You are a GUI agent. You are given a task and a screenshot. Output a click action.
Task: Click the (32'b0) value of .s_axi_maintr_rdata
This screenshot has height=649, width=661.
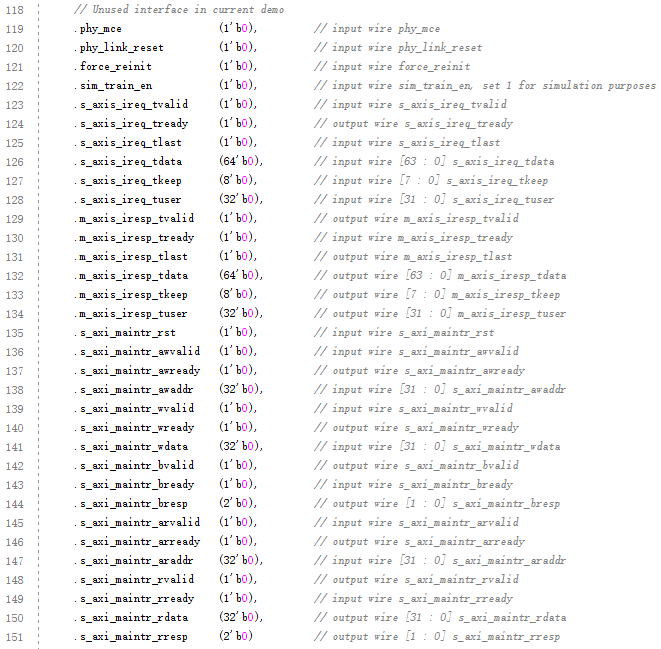tap(239, 617)
